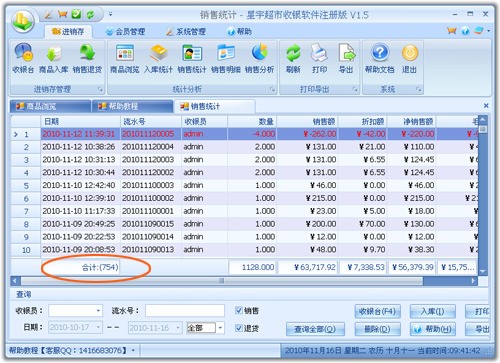Select row dated 2010-11-10 12:42:40
Viewport: 500px width, 363px height.
(x=244, y=185)
